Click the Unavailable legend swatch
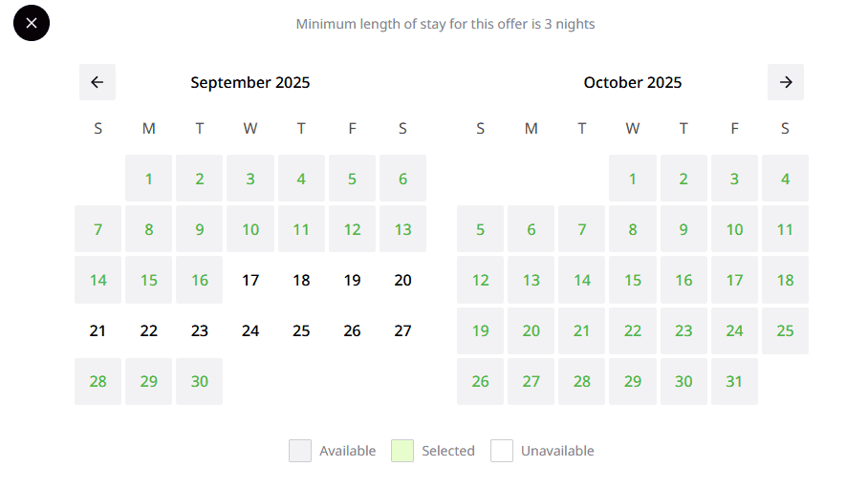The height and width of the screenshot is (488, 868). [502, 451]
